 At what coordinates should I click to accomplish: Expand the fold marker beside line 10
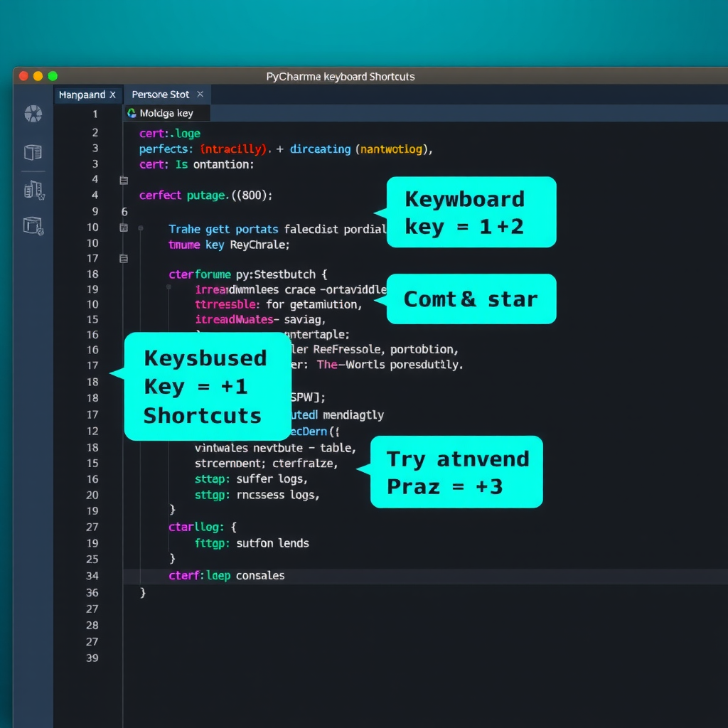pyautogui.click(x=124, y=227)
